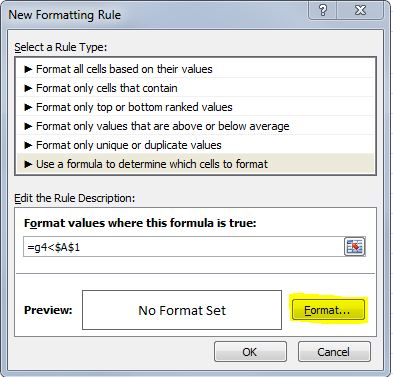Select 'Format only cells that contain' rule

click(x=196, y=88)
